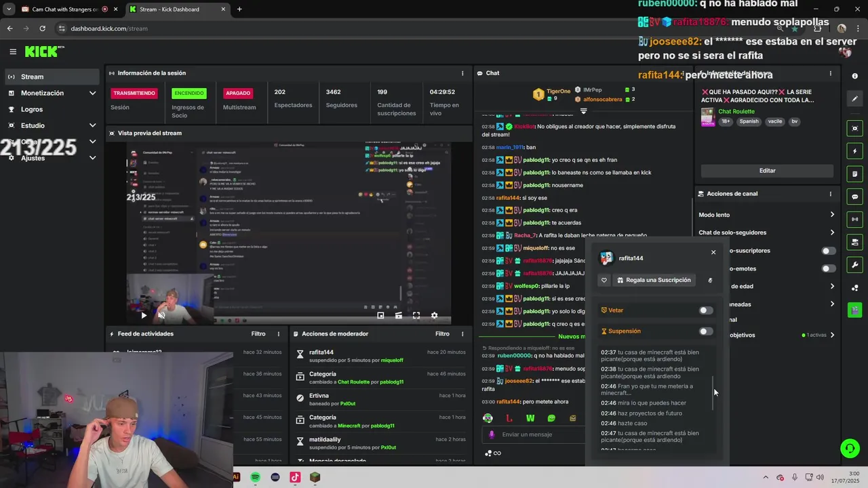The image size is (868, 488).
Task: Open Acciones de moderador options menu
Action: [x=462, y=334]
